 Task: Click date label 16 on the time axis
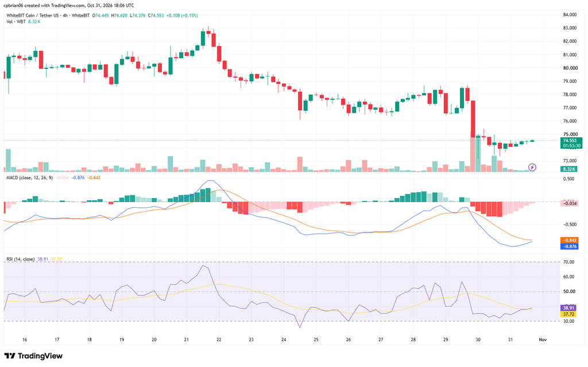24,339
